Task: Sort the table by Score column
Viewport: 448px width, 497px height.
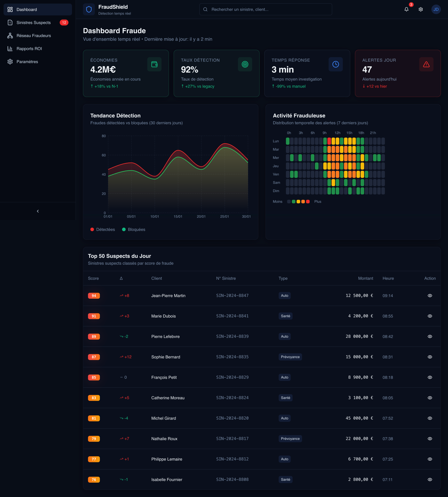Action: tap(93, 278)
